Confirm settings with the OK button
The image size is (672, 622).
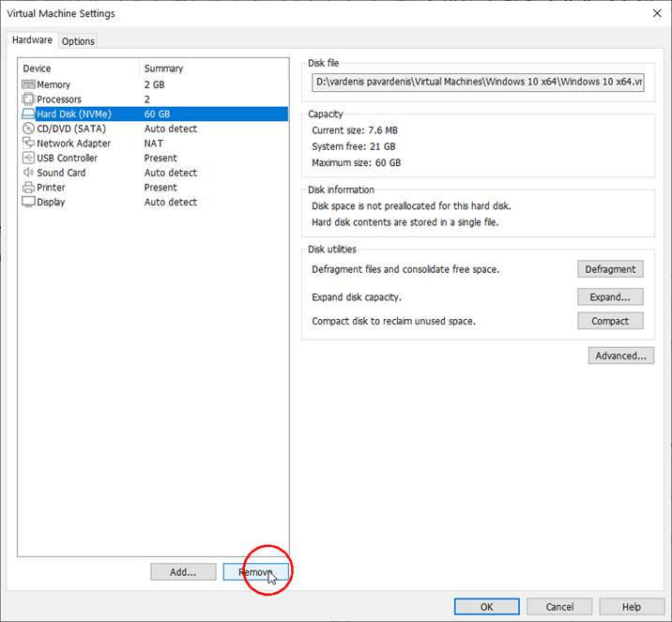(486, 607)
